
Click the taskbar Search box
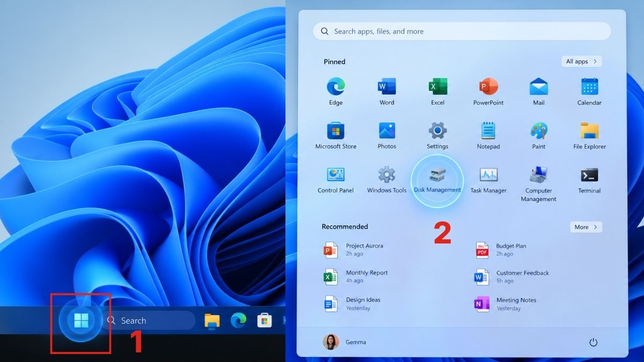[x=149, y=321]
